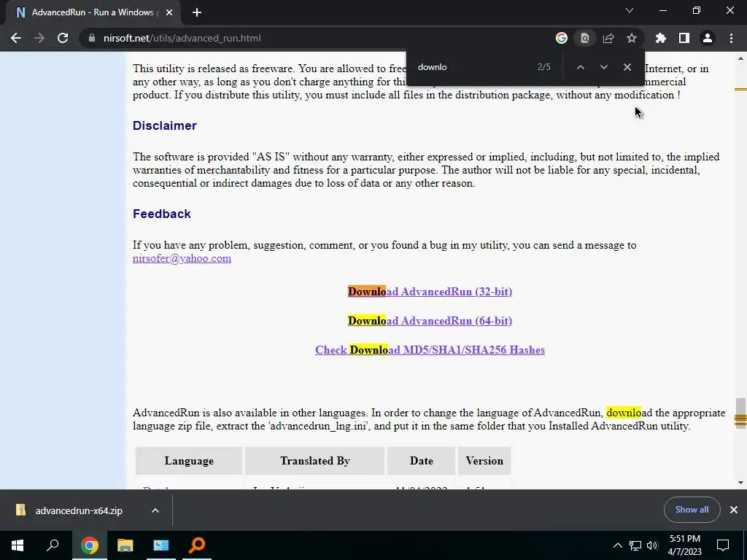
Task: Open Check Download MD5/SHA1/SHA256 Hashes link
Action: tap(430, 350)
